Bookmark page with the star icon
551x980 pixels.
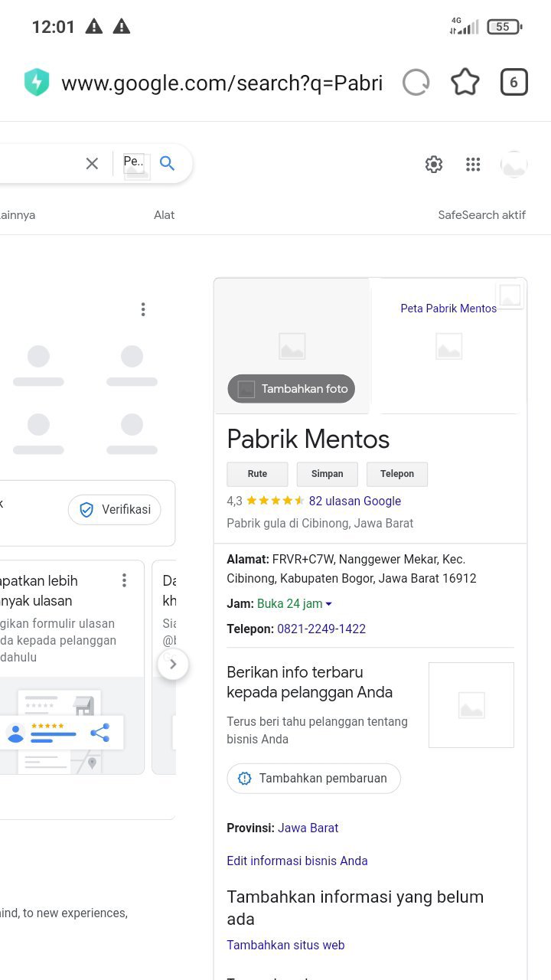(465, 83)
